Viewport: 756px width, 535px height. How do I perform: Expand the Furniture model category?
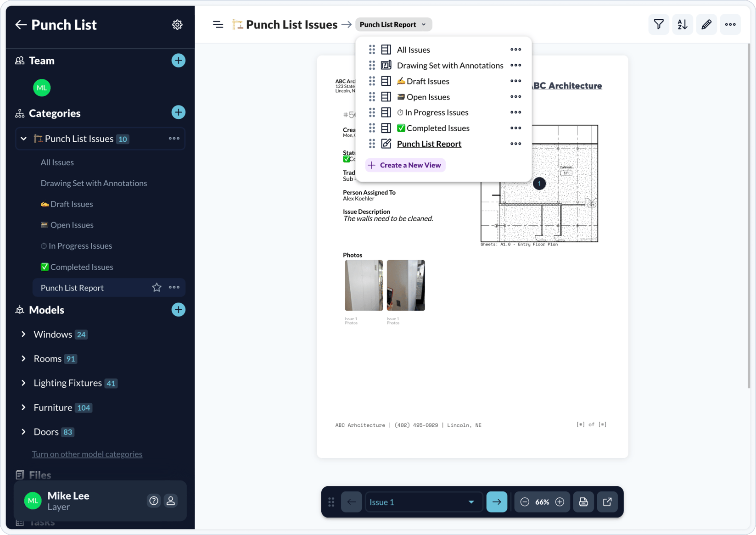pos(23,407)
